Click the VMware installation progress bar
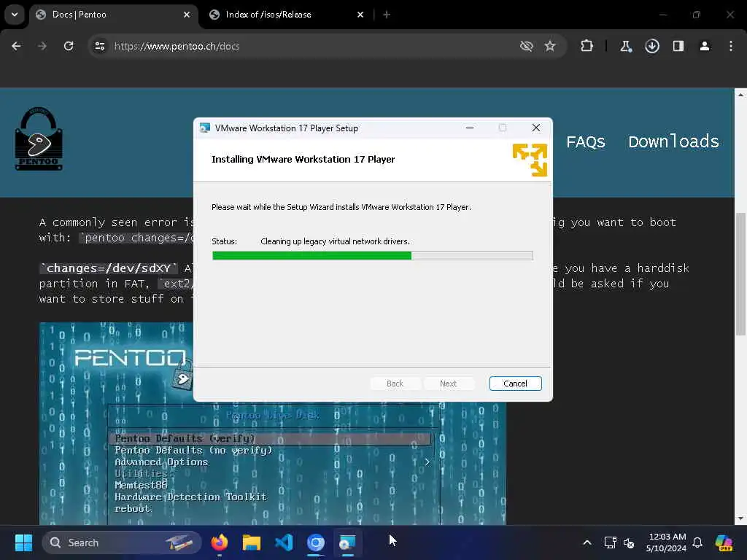 pyautogui.click(x=373, y=256)
